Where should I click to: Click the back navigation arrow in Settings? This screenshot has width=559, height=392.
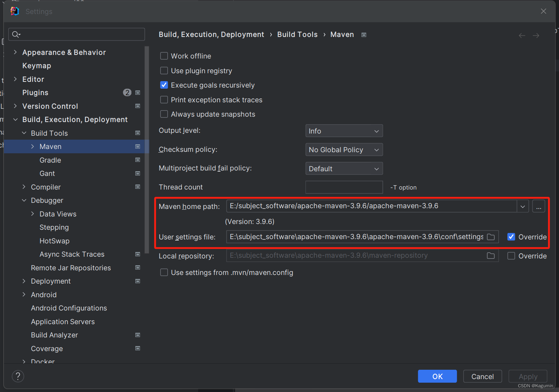(521, 35)
